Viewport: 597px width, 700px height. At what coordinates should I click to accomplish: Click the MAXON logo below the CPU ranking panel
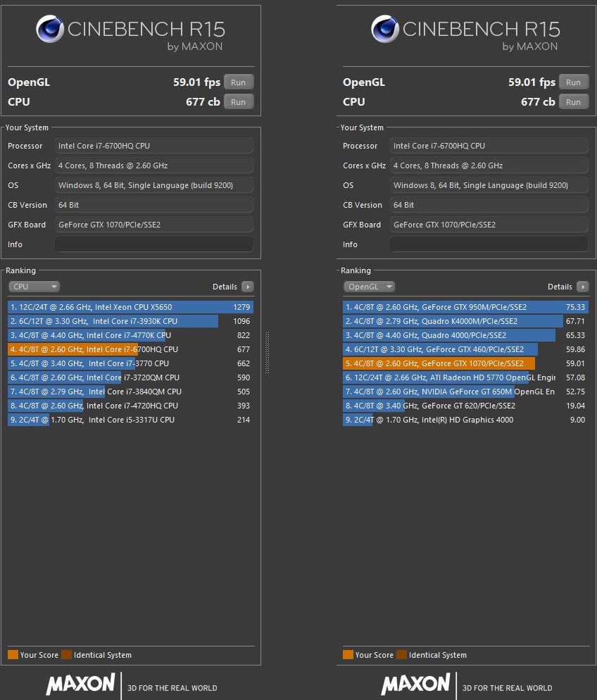(x=80, y=684)
